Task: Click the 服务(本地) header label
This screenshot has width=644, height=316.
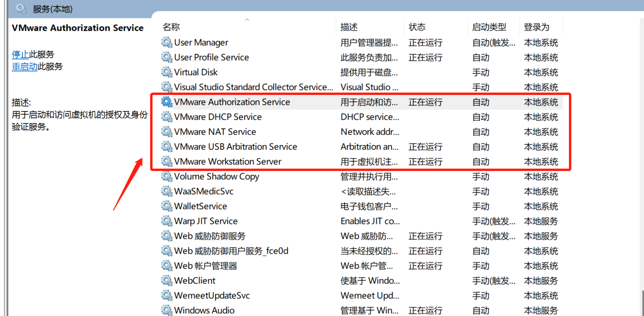Action: point(53,9)
